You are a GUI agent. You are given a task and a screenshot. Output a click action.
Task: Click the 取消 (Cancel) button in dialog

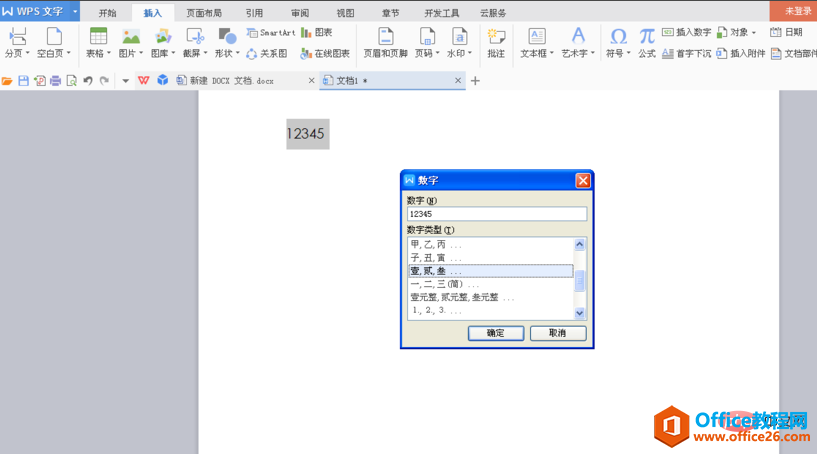click(x=558, y=333)
